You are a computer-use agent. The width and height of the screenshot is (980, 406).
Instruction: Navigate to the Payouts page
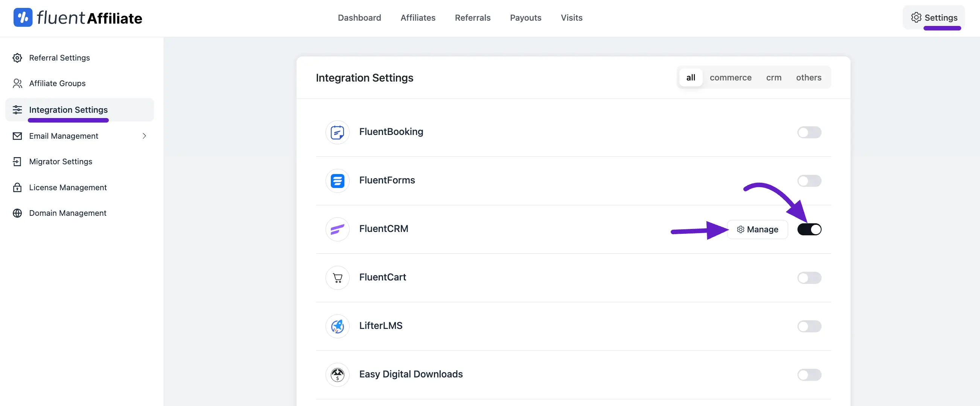click(x=525, y=18)
